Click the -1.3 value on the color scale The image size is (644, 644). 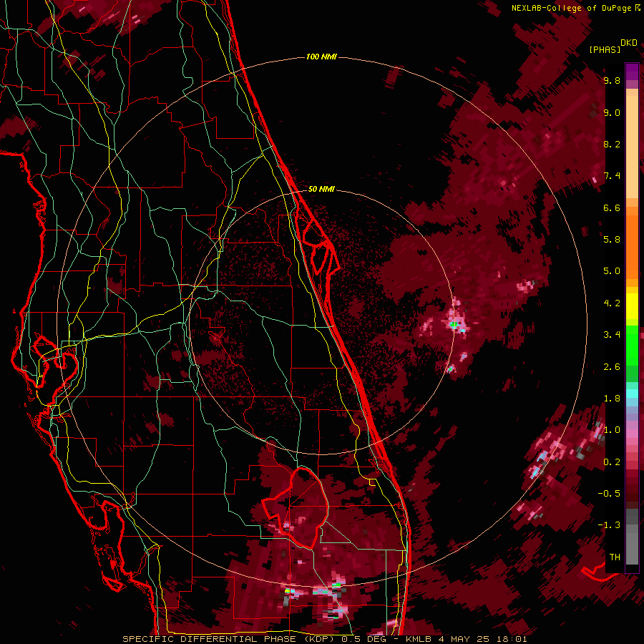point(609,525)
